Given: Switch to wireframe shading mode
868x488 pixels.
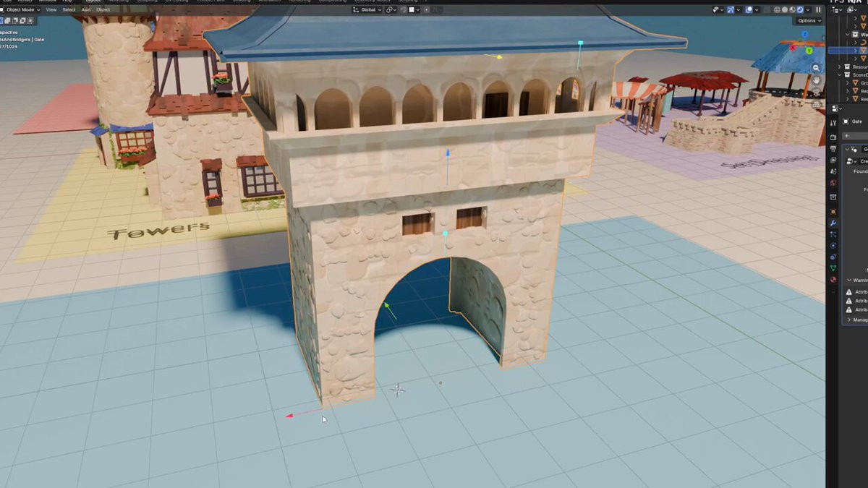Looking at the screenshot, I should coord(777,10).
